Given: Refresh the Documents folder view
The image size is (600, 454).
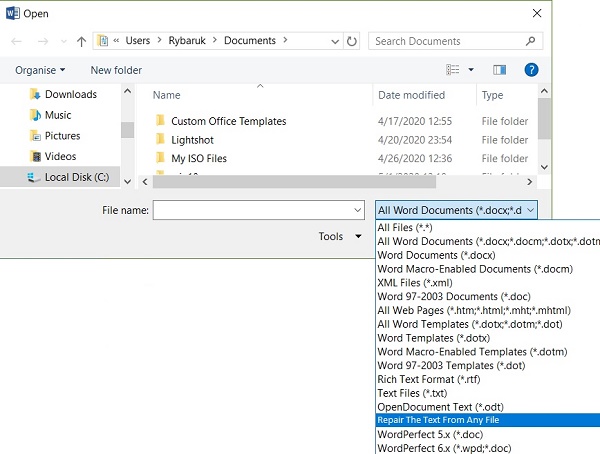Looking at the screenshot, I should (352, 41).
